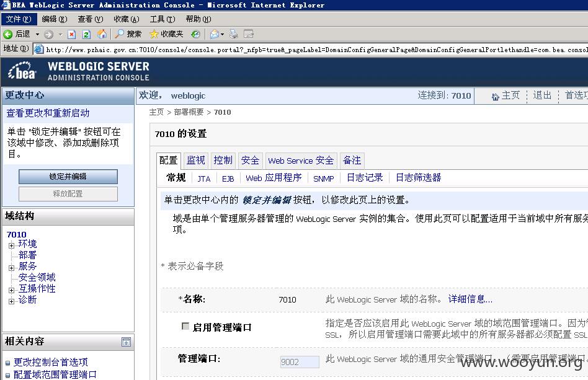Viewport: 588px width, 380px height.
Task: Click the 释放配置 button
Action: tap(68, 194)
